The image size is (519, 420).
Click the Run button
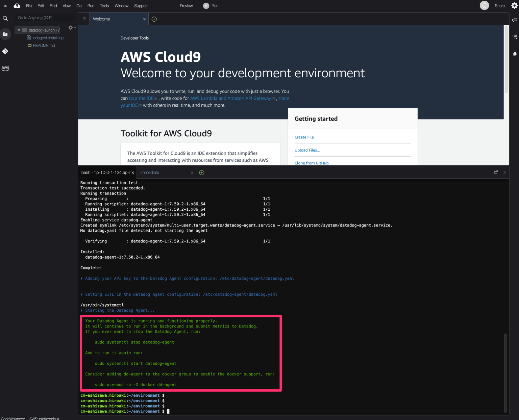click(211, 5)
